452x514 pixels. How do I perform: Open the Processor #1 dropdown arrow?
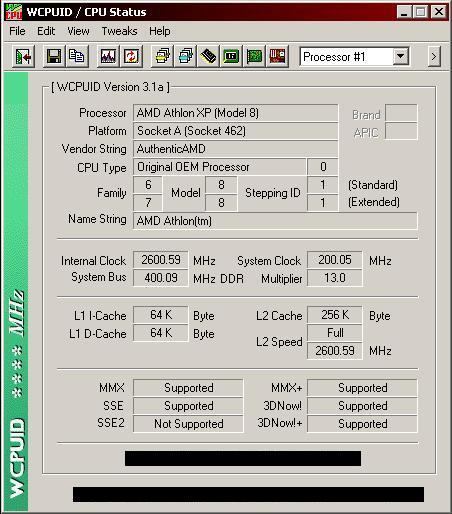[401, 57]
